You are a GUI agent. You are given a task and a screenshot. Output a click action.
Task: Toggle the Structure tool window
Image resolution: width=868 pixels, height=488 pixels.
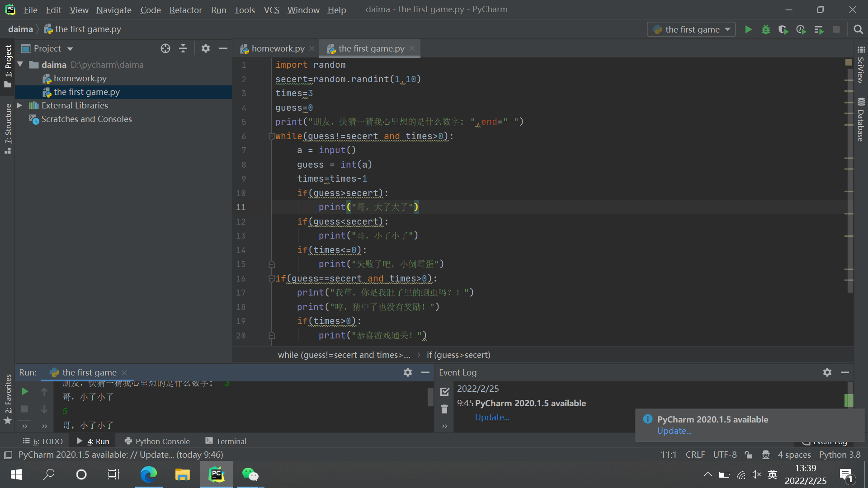[8, 129]
